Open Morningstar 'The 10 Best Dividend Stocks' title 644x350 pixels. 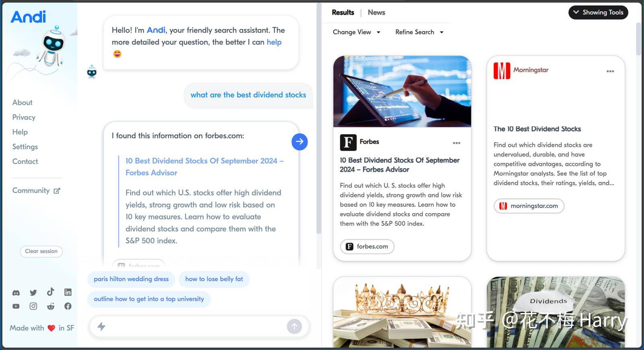(x=537, y=129)
